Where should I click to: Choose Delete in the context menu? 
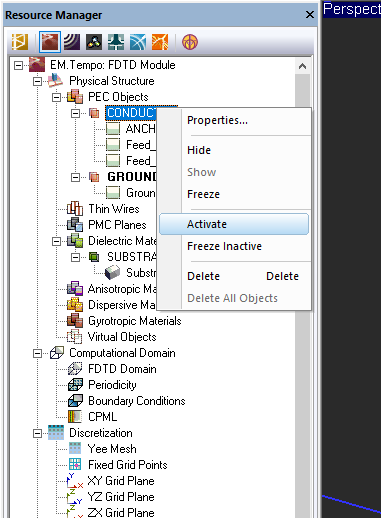pos(235,276)
